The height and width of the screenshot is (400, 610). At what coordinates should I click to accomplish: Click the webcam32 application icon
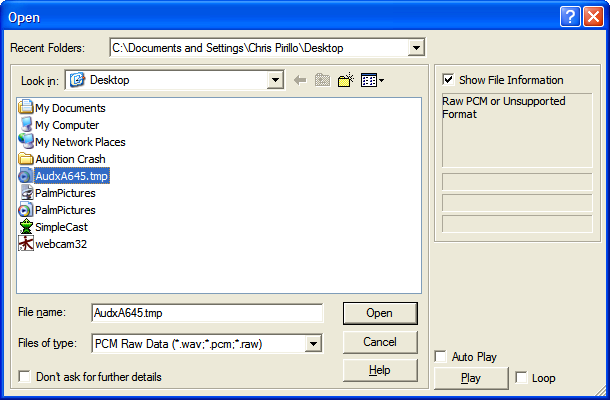click(26, 244)
